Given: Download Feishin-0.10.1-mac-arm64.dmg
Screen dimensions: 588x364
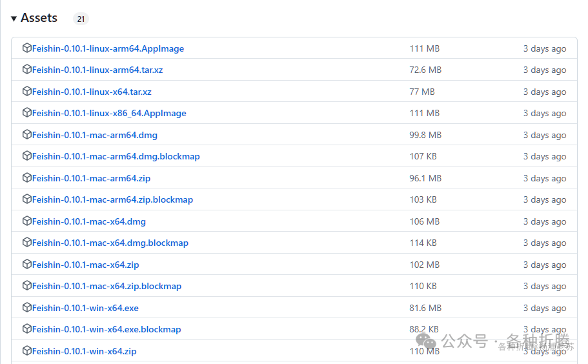Looking at the screenshot, I should click(95, 136).
